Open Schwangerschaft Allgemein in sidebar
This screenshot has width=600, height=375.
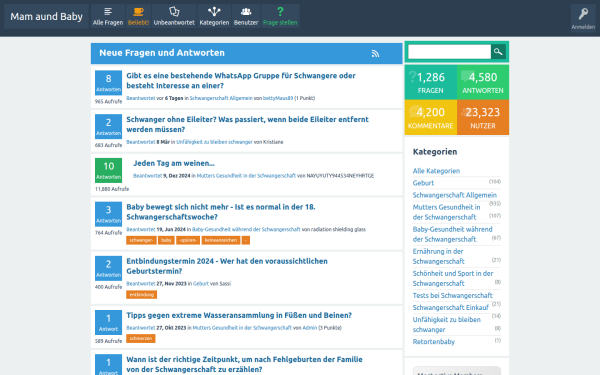tap(455, 195)
